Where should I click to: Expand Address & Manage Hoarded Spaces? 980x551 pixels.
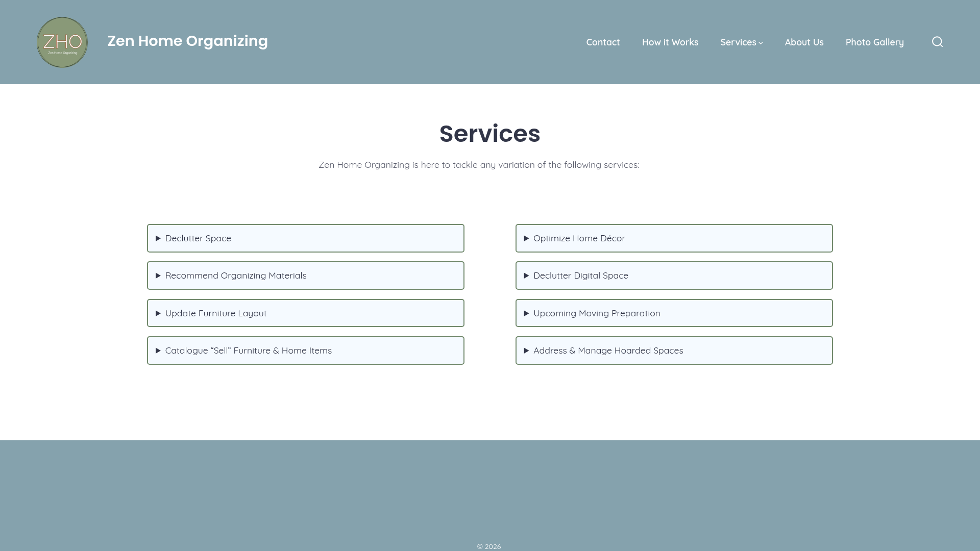click(x=674, y=350)
